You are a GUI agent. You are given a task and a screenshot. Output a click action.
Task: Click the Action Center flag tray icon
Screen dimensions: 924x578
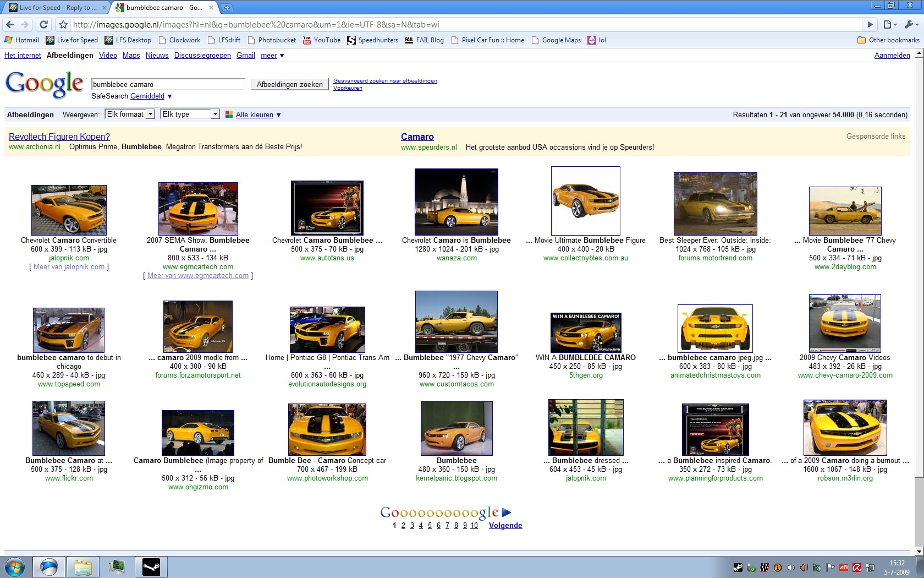[831, 568]
